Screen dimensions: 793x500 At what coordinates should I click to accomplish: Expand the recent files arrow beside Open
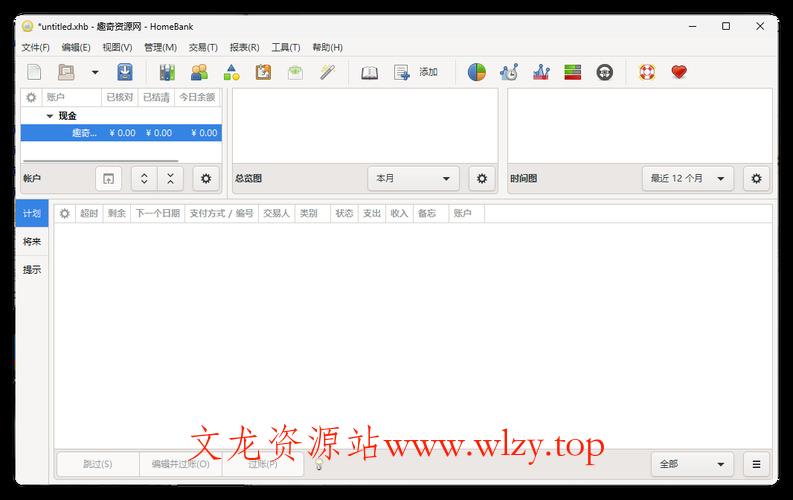point(95,72)
